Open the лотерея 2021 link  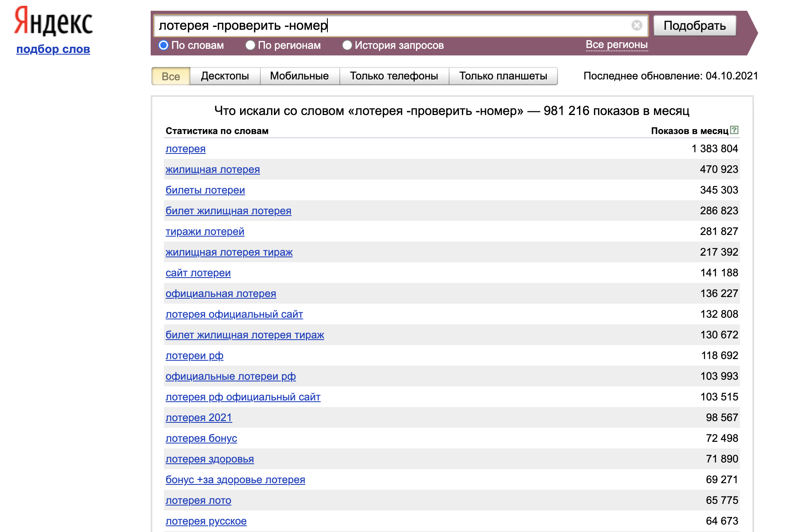click(x=199, y=417)
